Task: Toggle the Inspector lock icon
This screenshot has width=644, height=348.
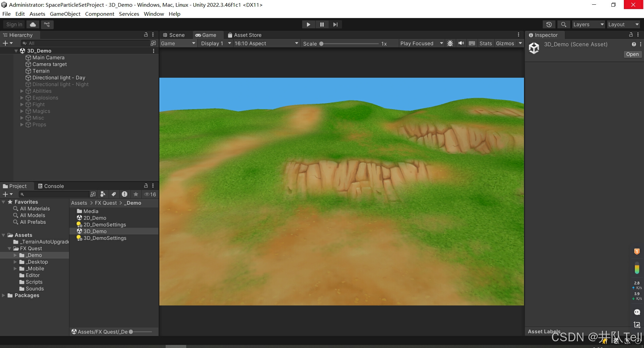Action: [x=631, y=34]
